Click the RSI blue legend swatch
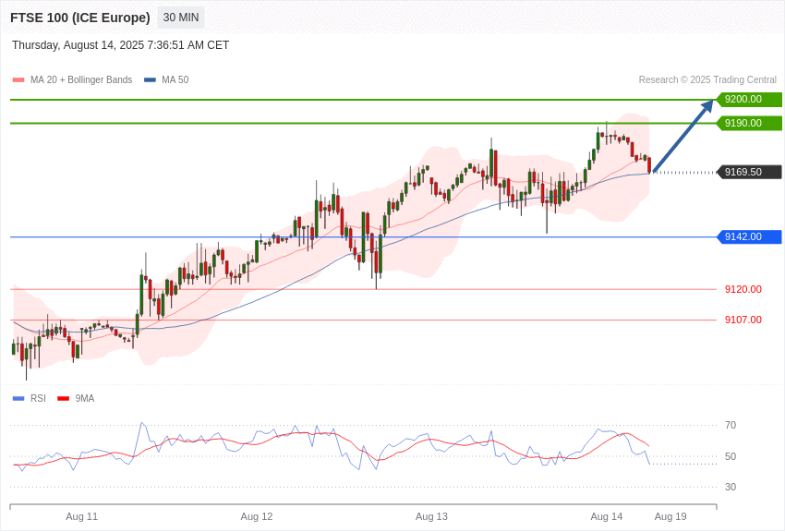The height and width of the screenshot is (532, 785). pos(18,398)
